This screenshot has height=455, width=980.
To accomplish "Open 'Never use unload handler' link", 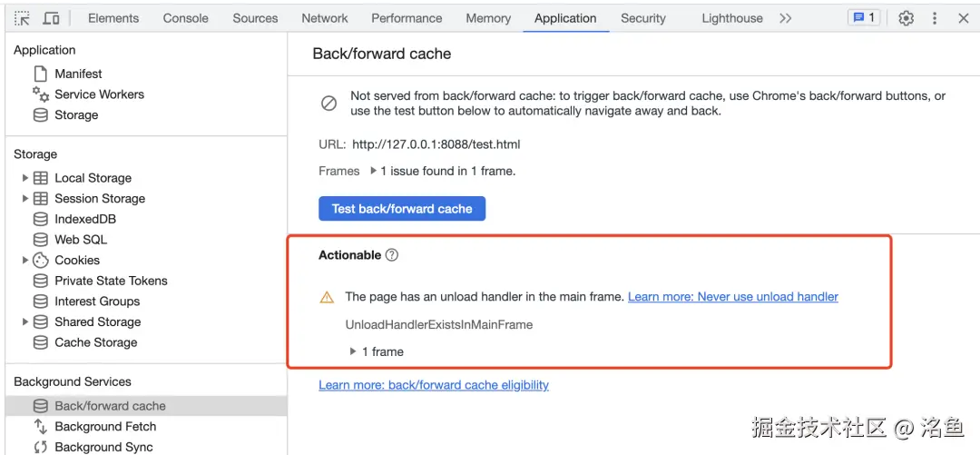I will (733, 297).
